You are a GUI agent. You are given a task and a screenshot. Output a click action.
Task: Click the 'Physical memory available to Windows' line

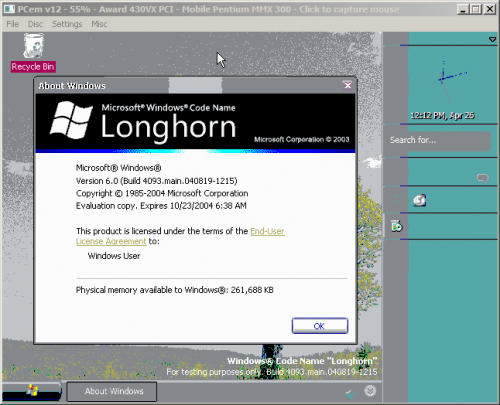point(175,290)
